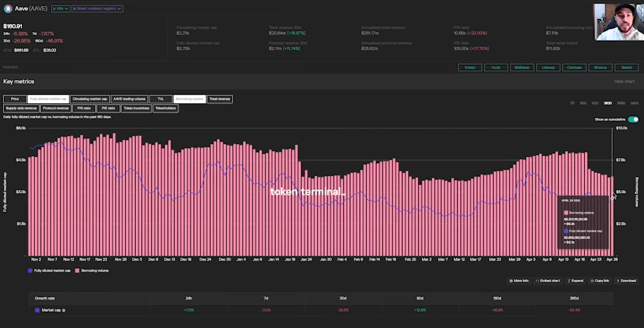The height and width of the screenshot is (328, 644).
Task: Toggle Borrowing volume metric button
Action: [190, 99]
